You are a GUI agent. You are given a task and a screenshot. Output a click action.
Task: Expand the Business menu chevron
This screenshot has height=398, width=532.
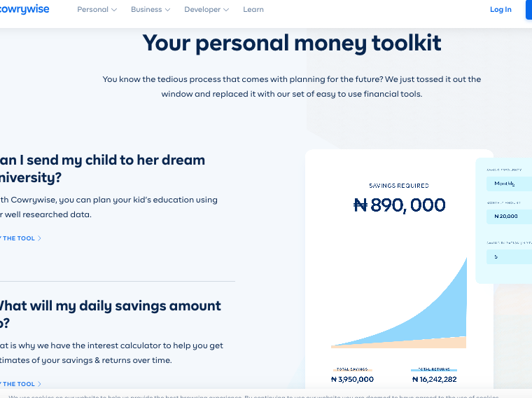(x=167, y=10)
